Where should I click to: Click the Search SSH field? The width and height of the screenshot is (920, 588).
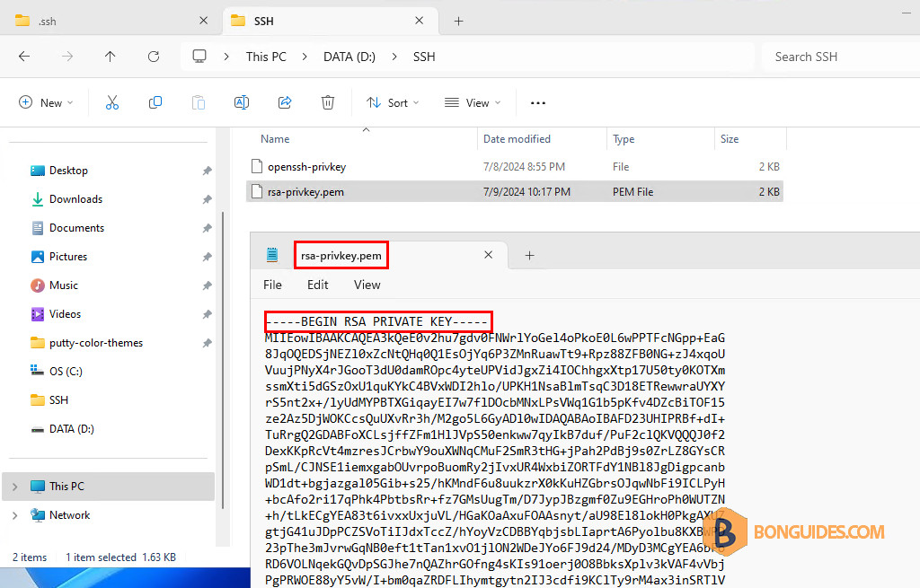pos(841,57)
